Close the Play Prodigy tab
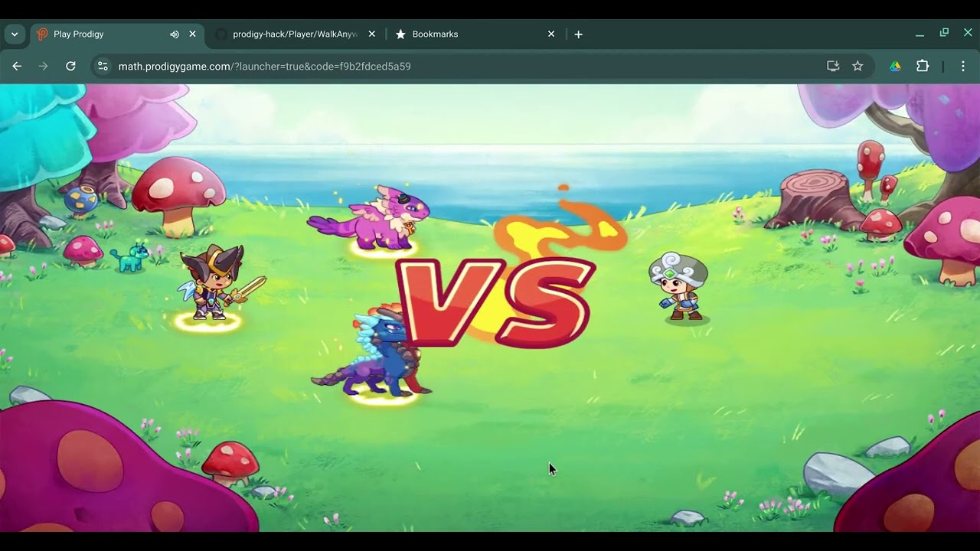The width and height of the screenshot is (980, 551). click(x=192, y=34)
